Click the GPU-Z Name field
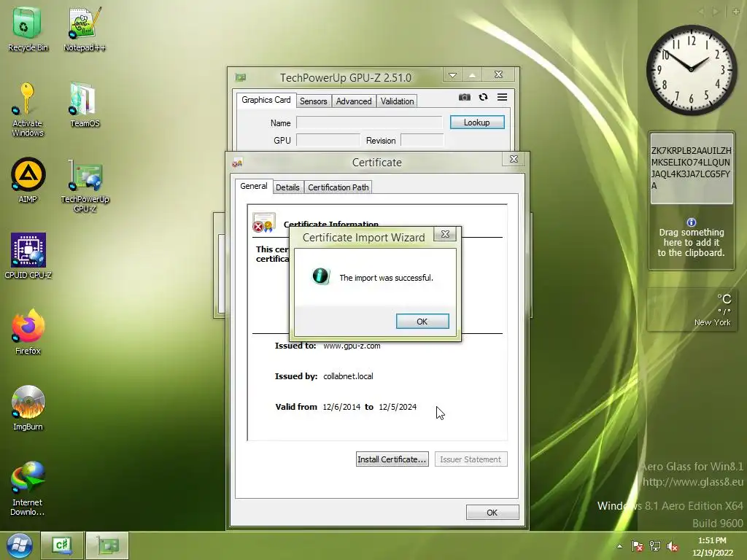 [369, 122]
